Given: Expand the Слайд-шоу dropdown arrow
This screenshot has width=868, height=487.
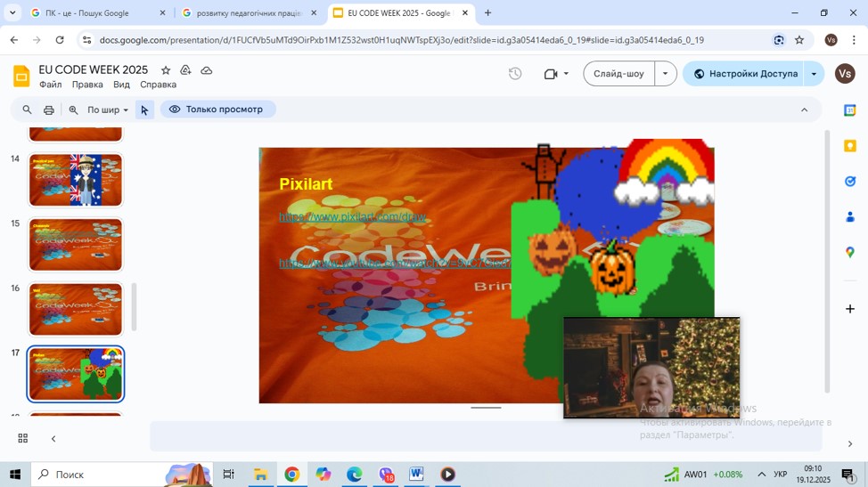Looking at the screenshot, I should coord(666,74).
